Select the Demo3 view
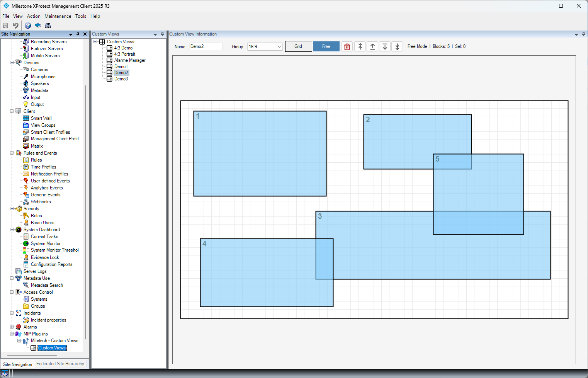 121,79
